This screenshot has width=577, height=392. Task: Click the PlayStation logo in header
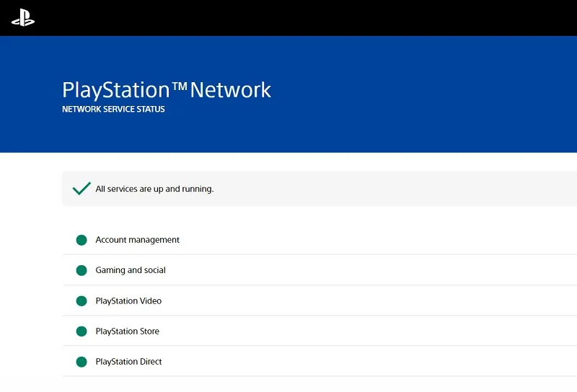point(23,17)
